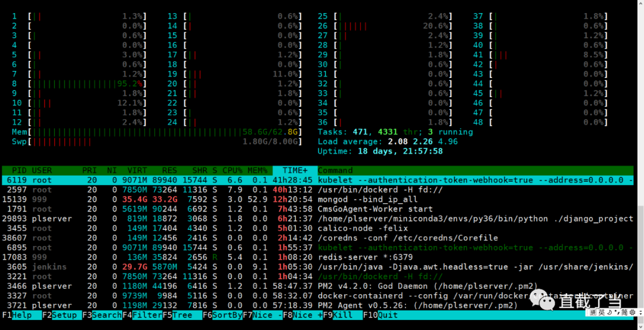Screen dimensions: 644x330
Task: Select the kubelet process row PID 6119
Action: coord(318,180)
